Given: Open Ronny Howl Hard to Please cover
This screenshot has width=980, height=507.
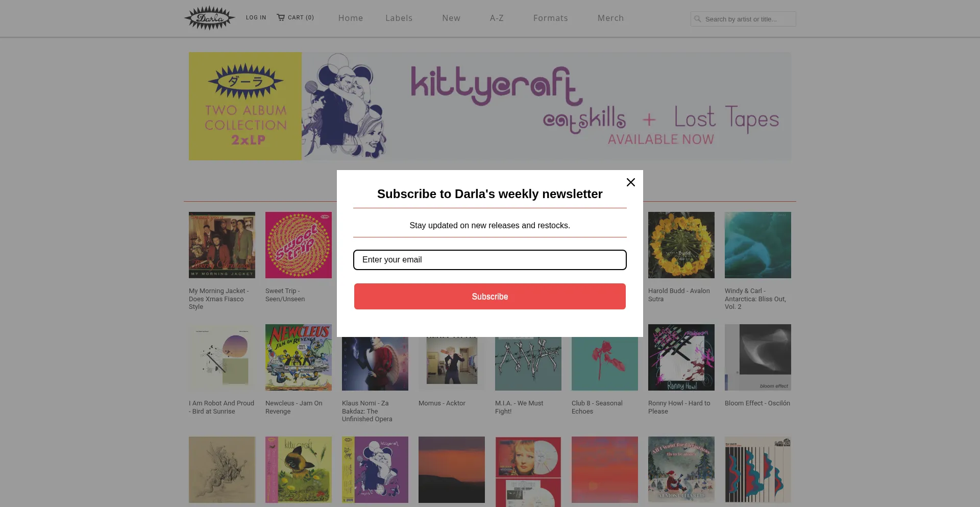Looking at the screenshot, I should coord(681,357).
